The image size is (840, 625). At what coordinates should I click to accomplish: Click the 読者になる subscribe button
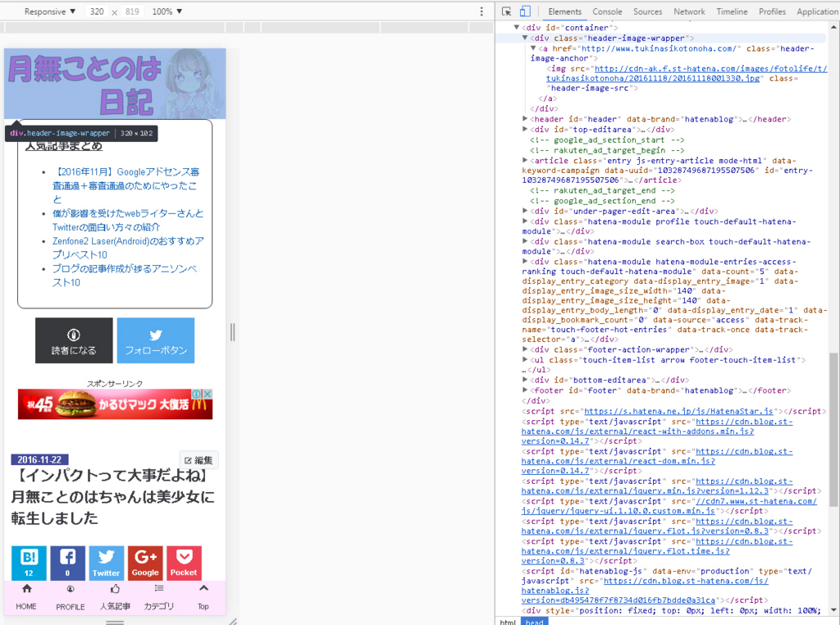pyautogui.click(x=73, y=340)
